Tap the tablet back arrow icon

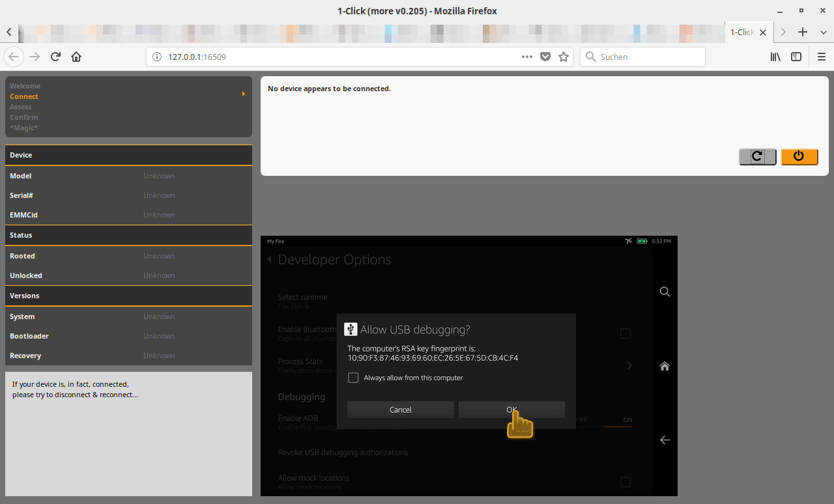coord(665,440)
